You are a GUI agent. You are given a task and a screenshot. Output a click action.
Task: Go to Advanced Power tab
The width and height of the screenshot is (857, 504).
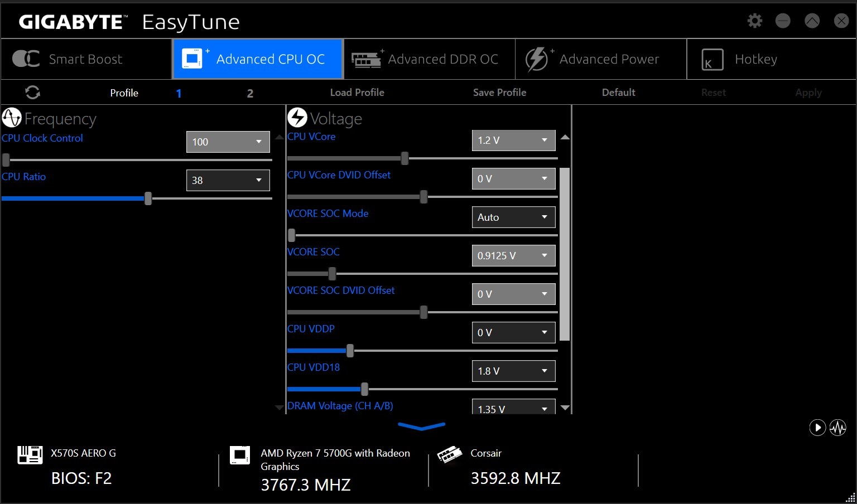click(x=601, y=59)
